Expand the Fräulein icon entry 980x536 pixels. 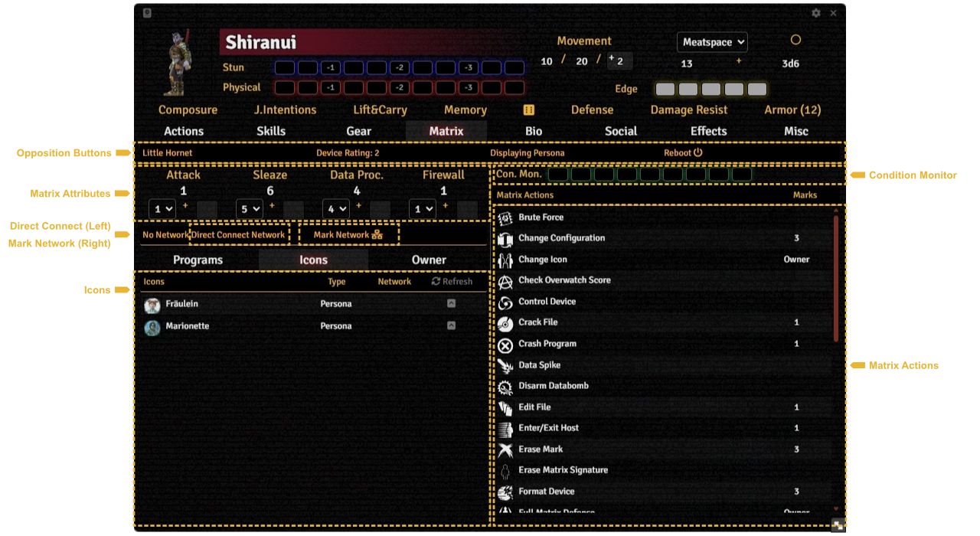click(x=451, y=304)
